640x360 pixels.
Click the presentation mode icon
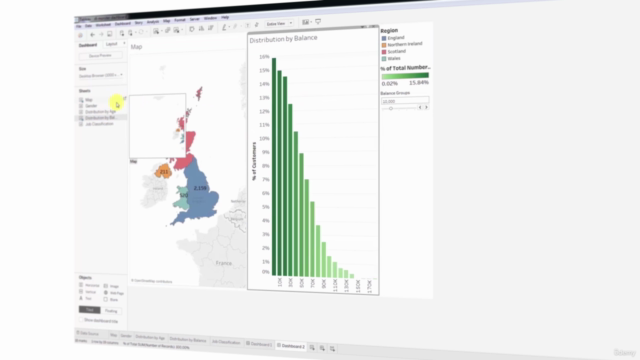coord(318,21)
